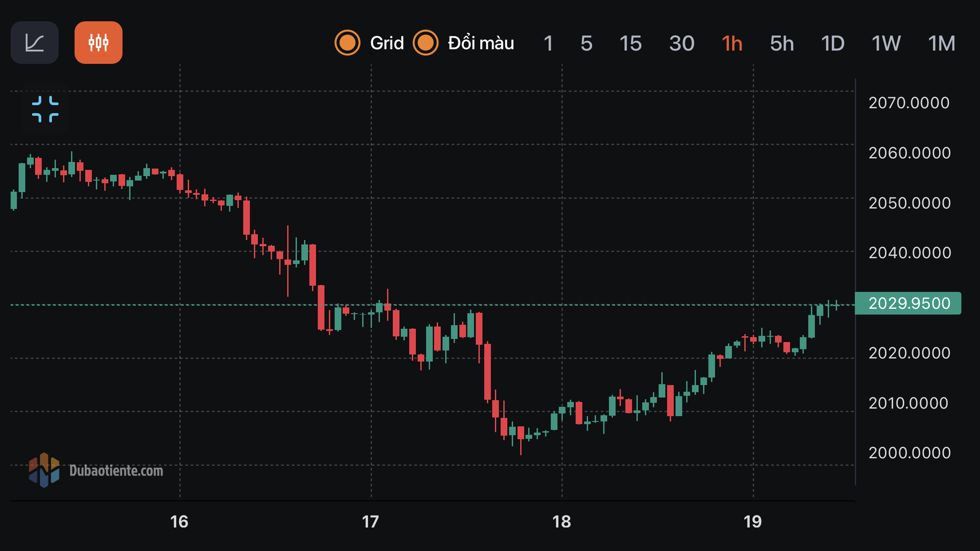Click the collapse fullscreen icon
Viewport: 980px width, 551px height.
point(45,109)
